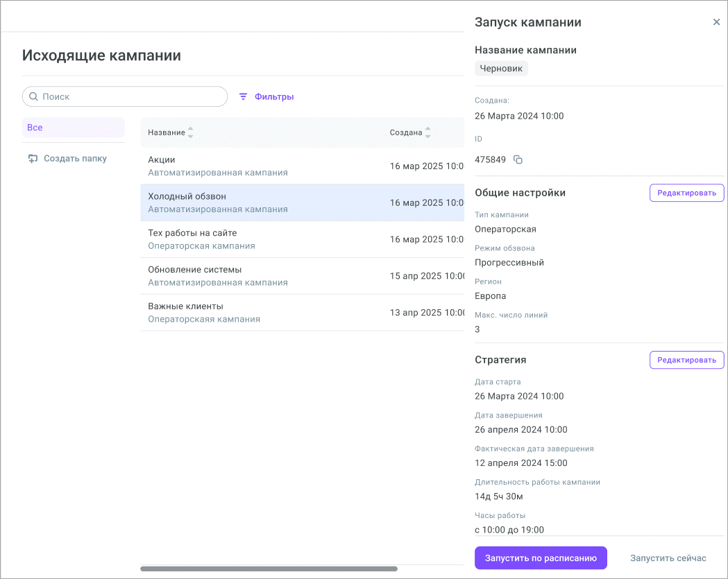Viewport: 728px width, 579px height.
Task: Click the Создать папку folder icon
Action: (33, 159)
